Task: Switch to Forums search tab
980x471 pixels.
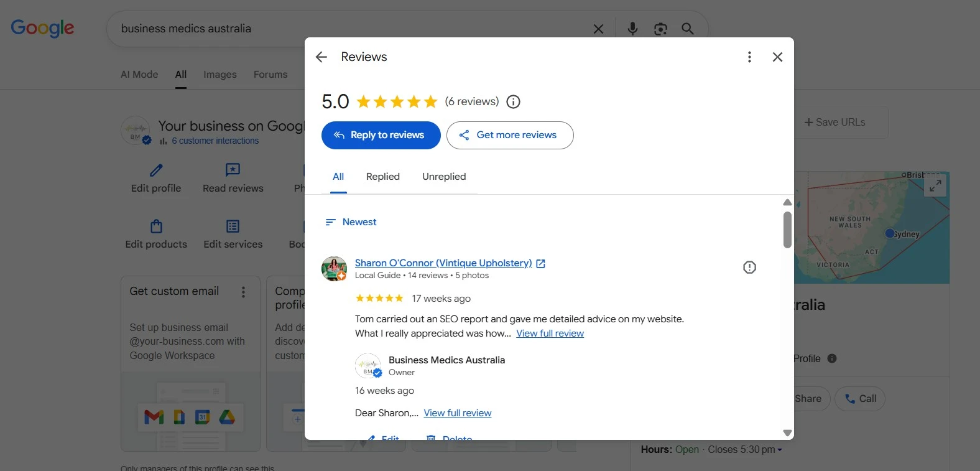Action: pos(270,75)
